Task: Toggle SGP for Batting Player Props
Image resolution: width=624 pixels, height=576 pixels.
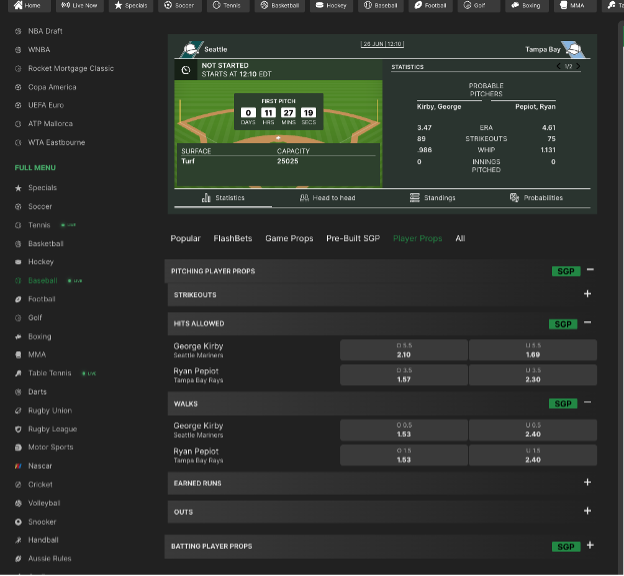Action: 565,547
